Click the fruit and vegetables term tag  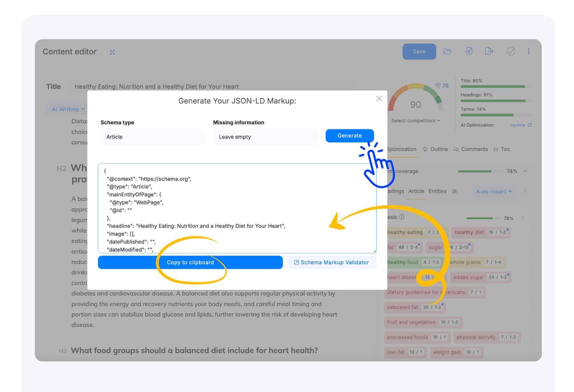[x=423, y=322]
